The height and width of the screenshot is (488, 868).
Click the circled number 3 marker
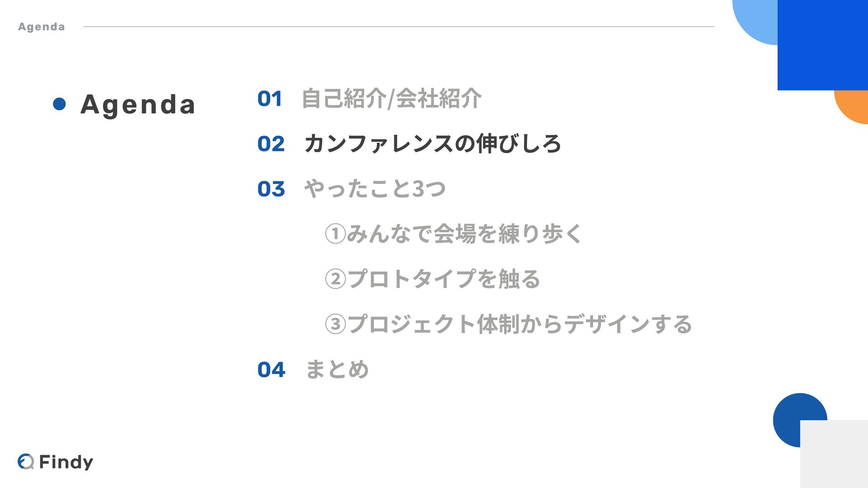point(335,324)
